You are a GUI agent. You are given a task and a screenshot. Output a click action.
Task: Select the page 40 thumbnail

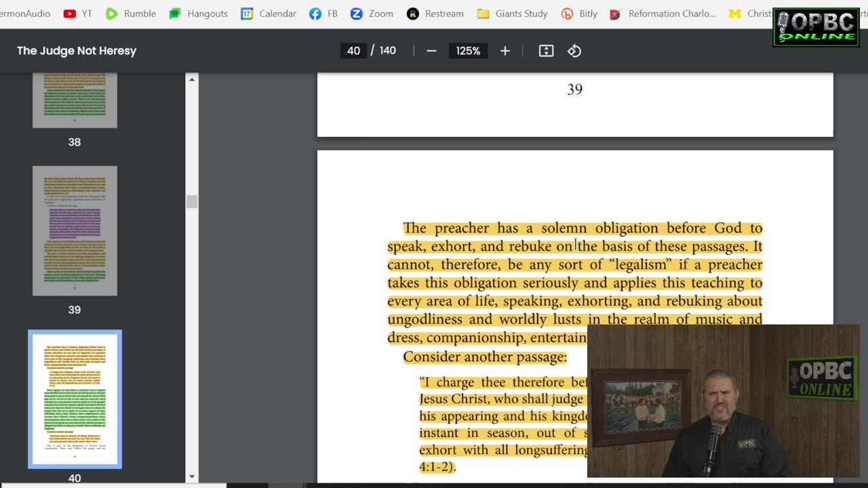[75, 399]
